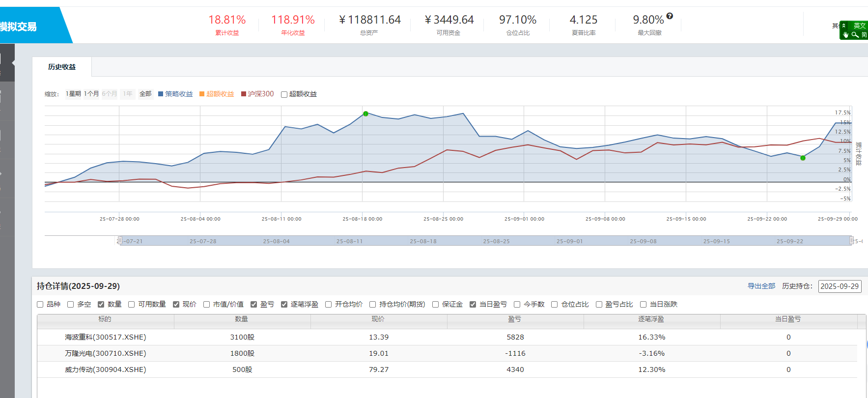868x398 pixels.
Task: Select the 全部 zoom range
Action: pyautogui.click(x=145, y=94)
